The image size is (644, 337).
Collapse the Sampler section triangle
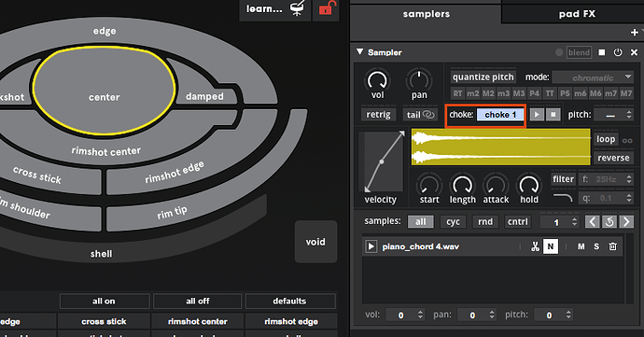coord(359,51)
